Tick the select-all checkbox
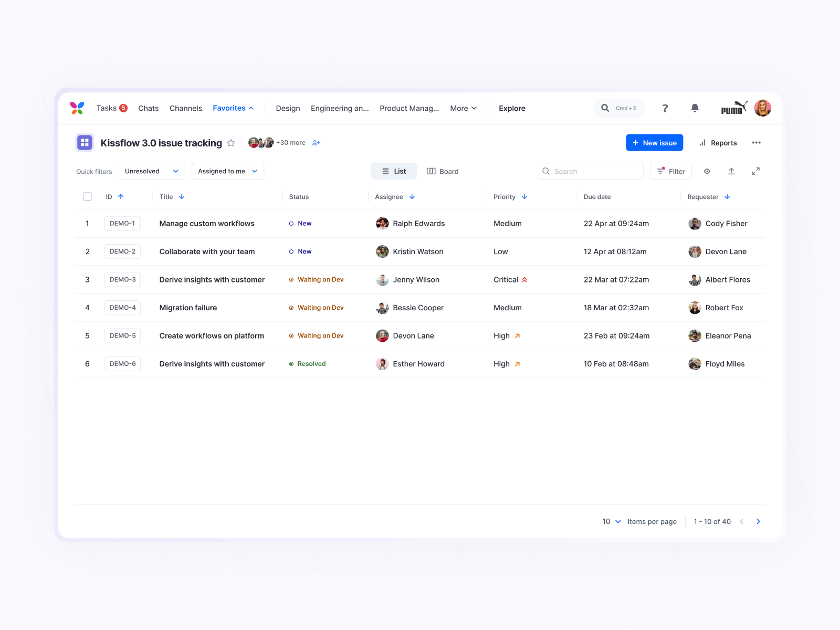 pyautogui.click(x=87, y=197)
